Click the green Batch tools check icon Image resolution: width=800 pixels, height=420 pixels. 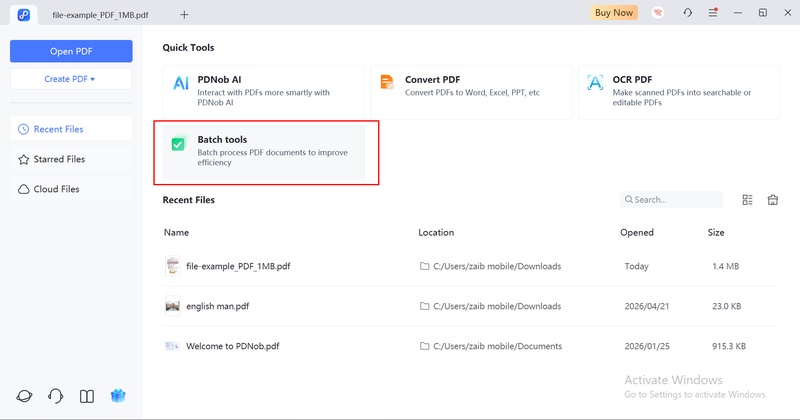(x=179, y=143)
